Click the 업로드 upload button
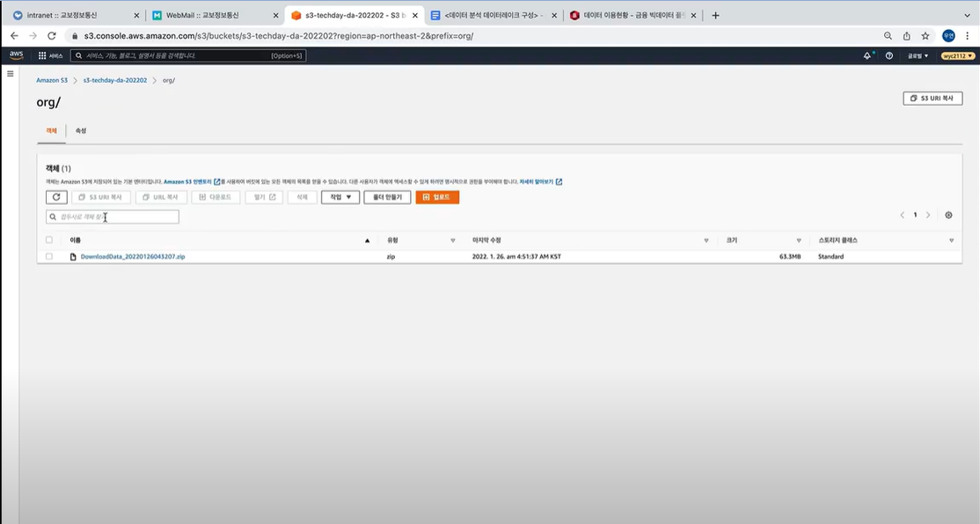 [436, 197]
